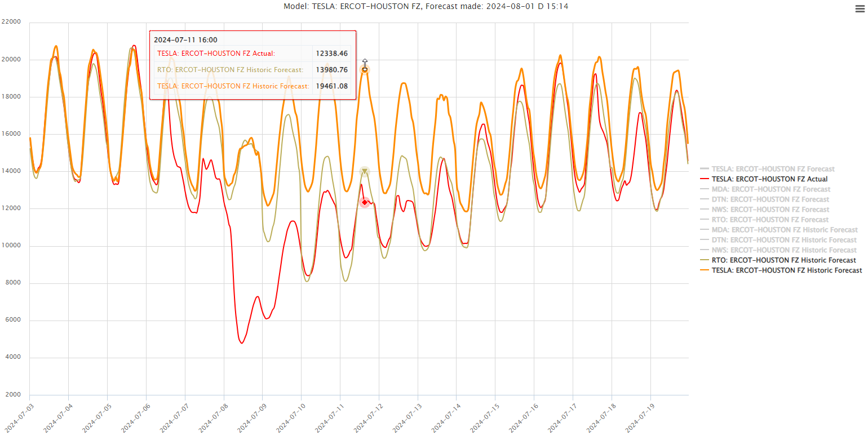Show MDA: ERCOT-HOUSTON FZ Historic Forecast series

click(779, 230)
